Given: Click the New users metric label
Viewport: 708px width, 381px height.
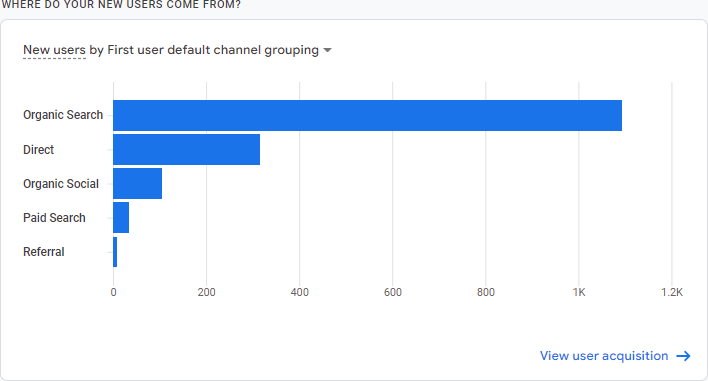Looking at the screenshot, I should [x=54, y=50].
